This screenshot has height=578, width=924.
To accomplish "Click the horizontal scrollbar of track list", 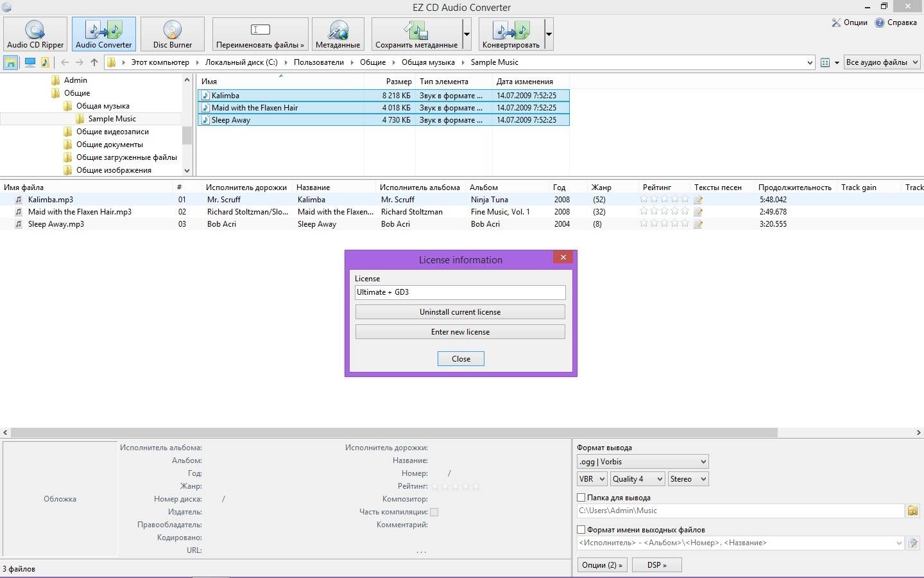I will [x=394, y=433].
